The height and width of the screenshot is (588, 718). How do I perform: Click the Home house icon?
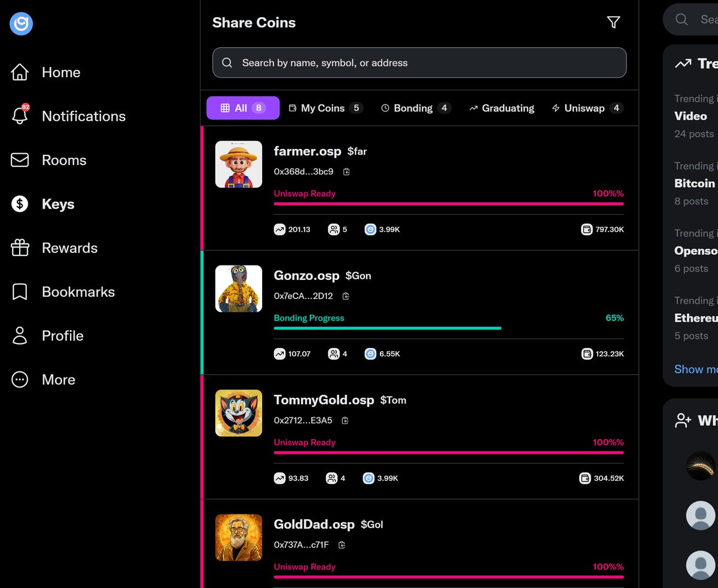point(20,72)
